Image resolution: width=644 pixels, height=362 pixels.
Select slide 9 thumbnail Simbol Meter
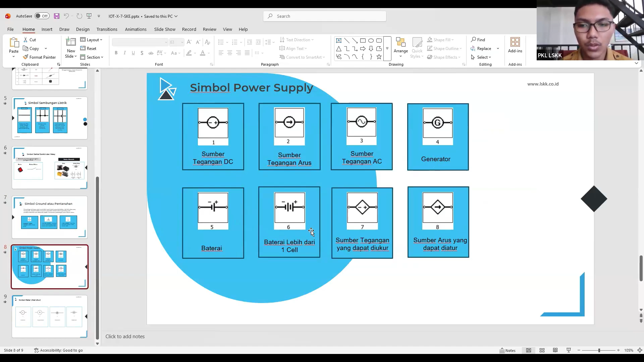[50, 316]
